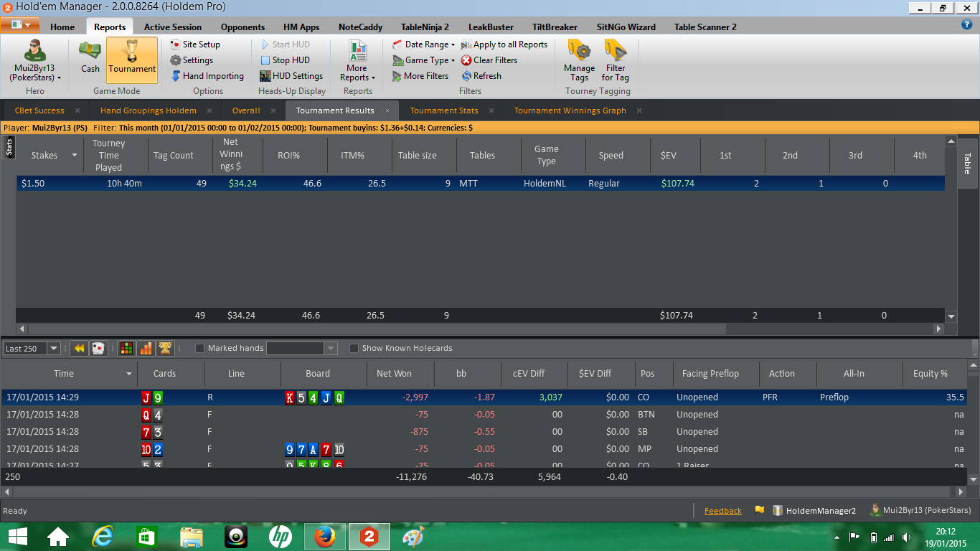This screenshot has height=551, width=980.
Task: Close the Tournament Results tab
Action: pos(387,110)
